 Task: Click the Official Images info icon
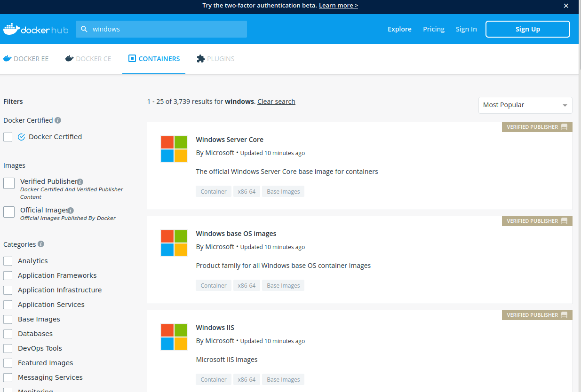click(71, 211)
